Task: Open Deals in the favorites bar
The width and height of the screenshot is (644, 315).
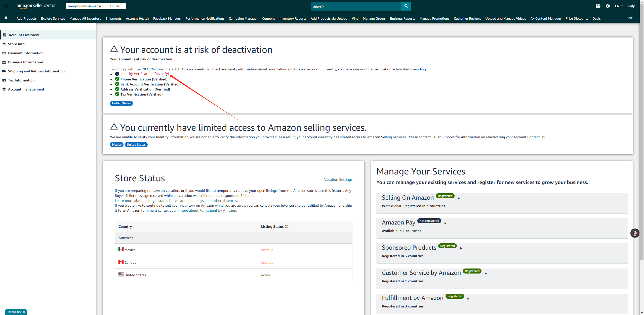Action: click(596, 18)
